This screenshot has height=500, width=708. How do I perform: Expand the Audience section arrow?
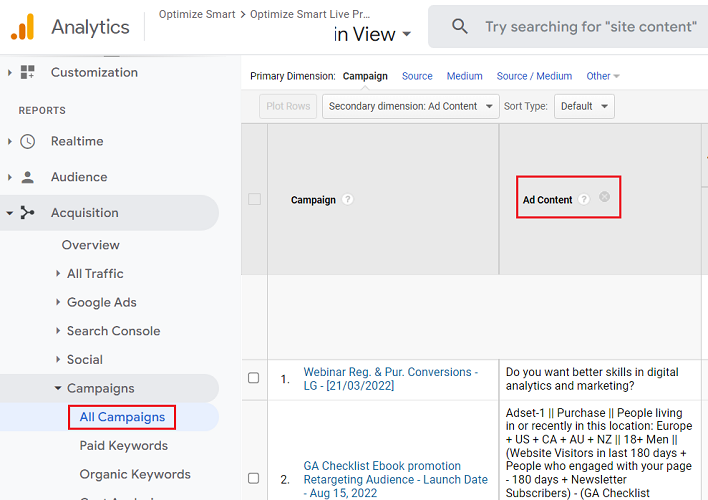tap(9, 177)
